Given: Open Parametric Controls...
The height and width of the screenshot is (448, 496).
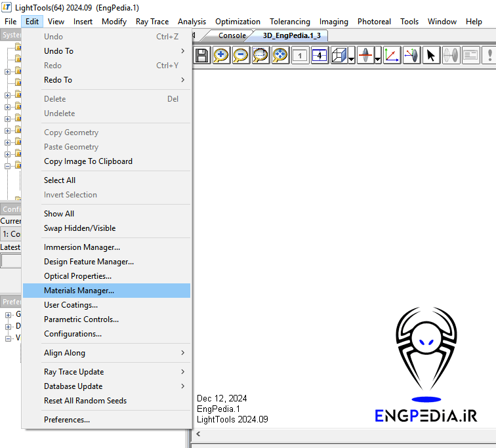Looking at the screenshot, I should [x=106, y=319].
